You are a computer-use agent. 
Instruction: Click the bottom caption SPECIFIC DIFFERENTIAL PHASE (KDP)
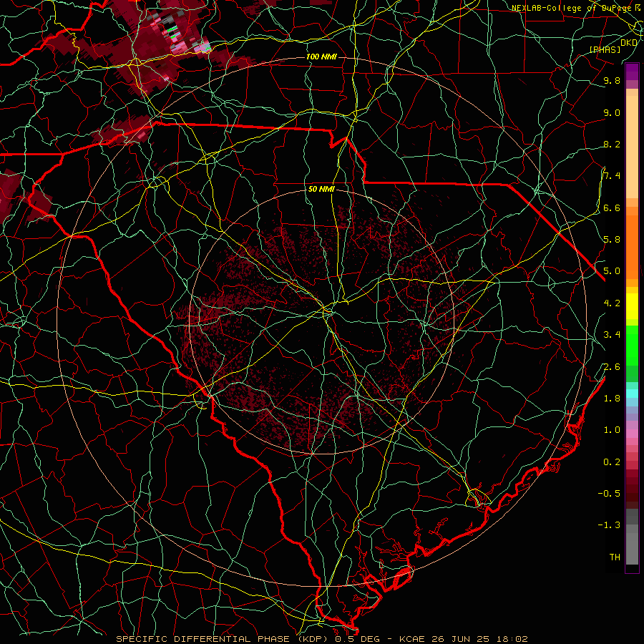(x=223, y=639)
